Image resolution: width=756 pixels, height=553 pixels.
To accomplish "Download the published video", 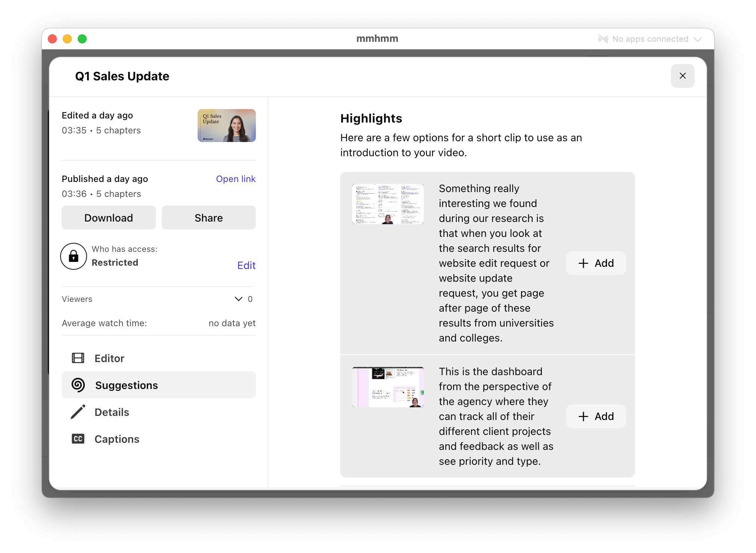I will [109, 218].
